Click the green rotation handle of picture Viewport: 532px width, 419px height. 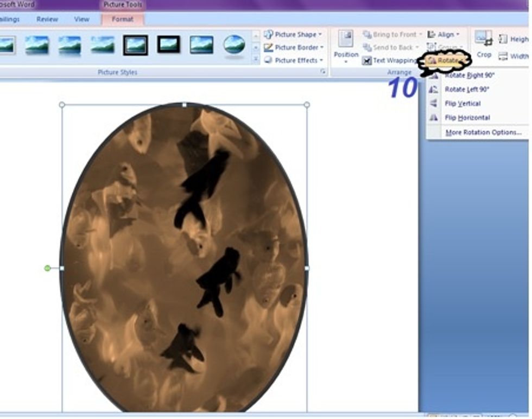47,268
